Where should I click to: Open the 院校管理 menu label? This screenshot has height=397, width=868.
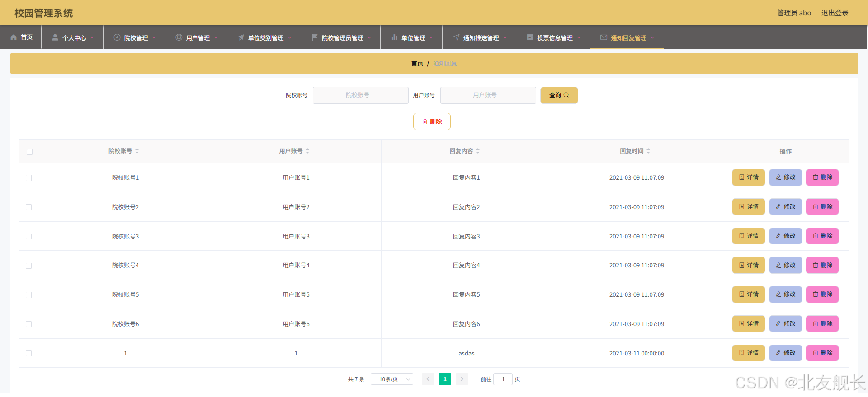click(x=136, y=38)
